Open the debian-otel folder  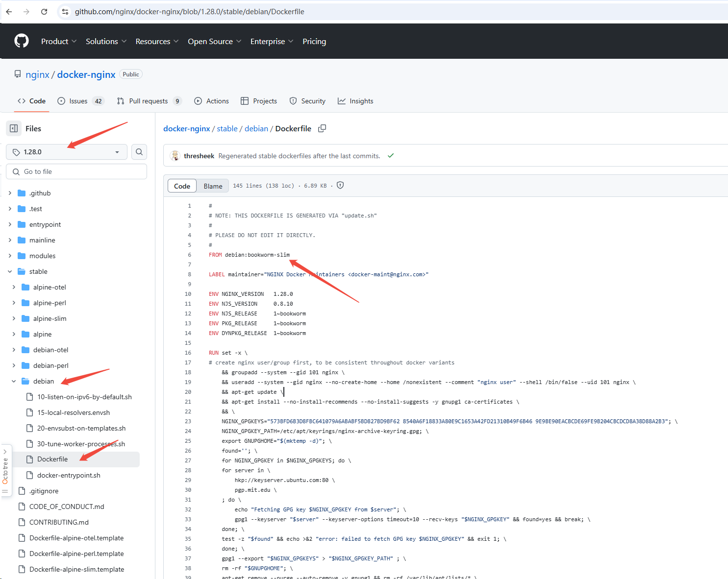(x=51, y=350)
